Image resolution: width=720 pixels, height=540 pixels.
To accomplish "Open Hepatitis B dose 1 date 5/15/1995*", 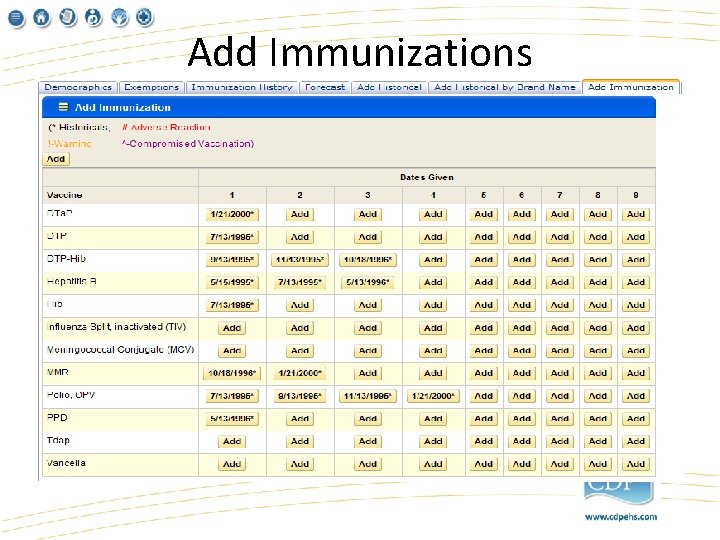I will point(232,282).
